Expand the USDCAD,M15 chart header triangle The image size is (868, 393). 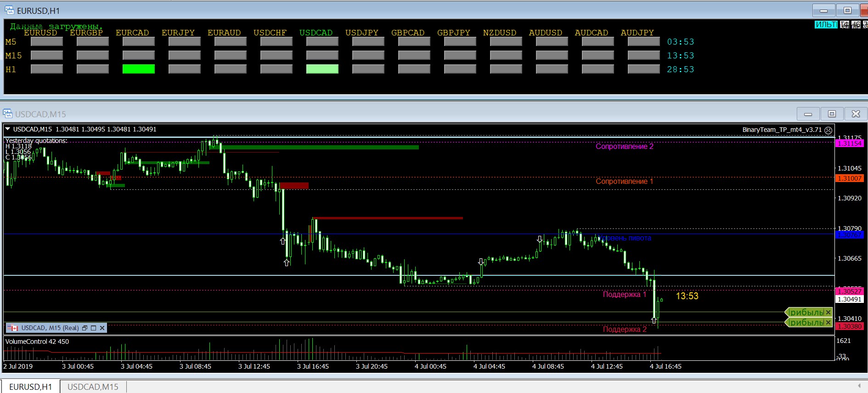[x=8, y=129]
